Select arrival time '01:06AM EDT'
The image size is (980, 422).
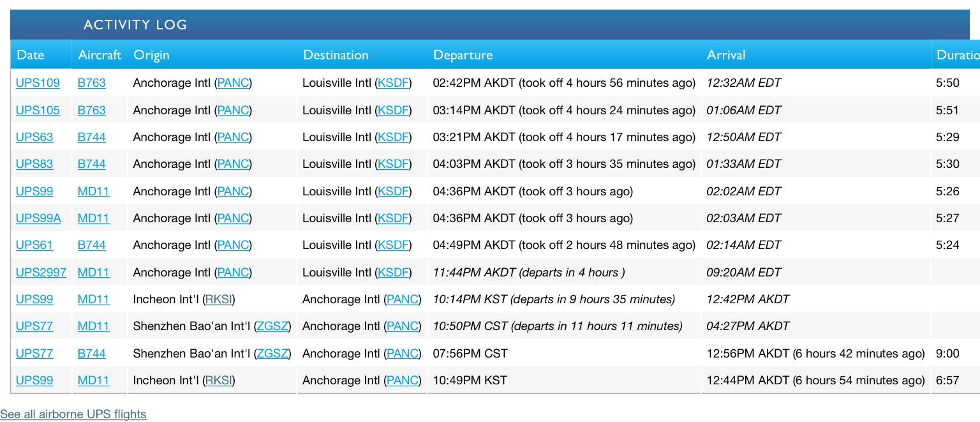[744, 110]
